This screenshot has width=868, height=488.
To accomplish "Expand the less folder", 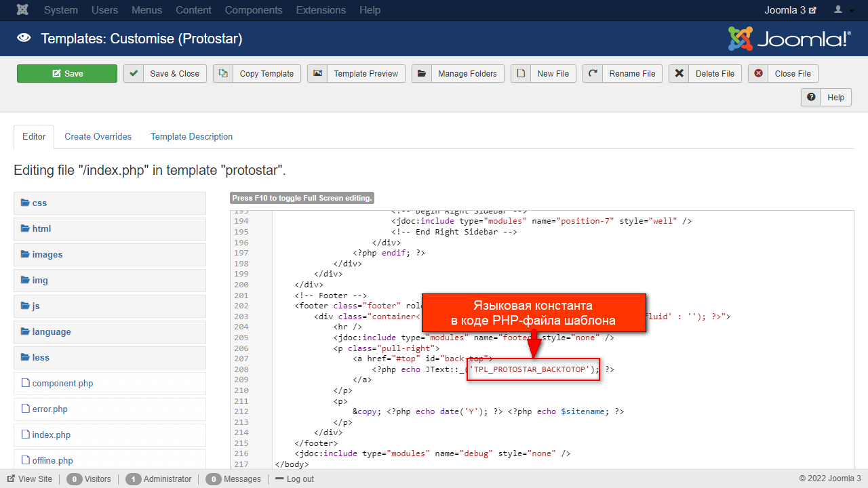I will click(x=41, y=357).
